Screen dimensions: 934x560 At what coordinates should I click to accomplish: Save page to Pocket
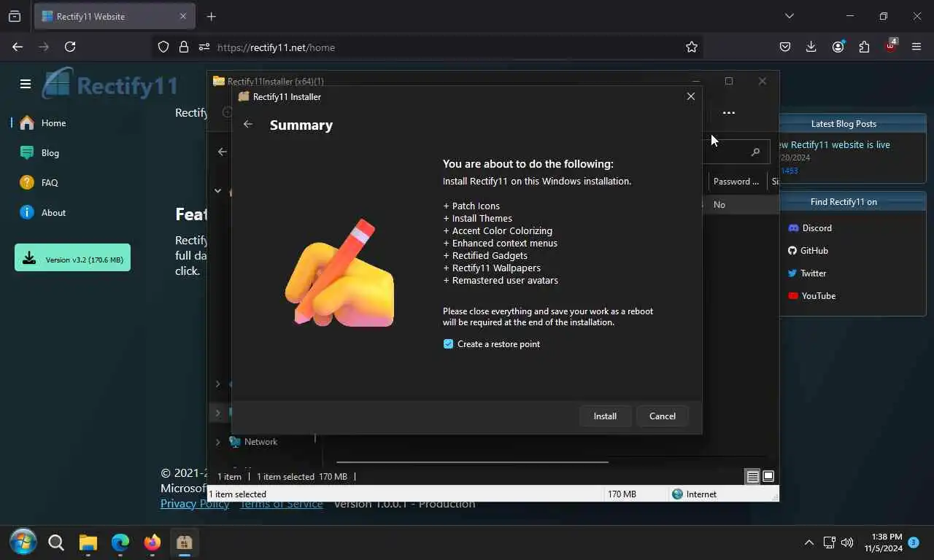785,47
